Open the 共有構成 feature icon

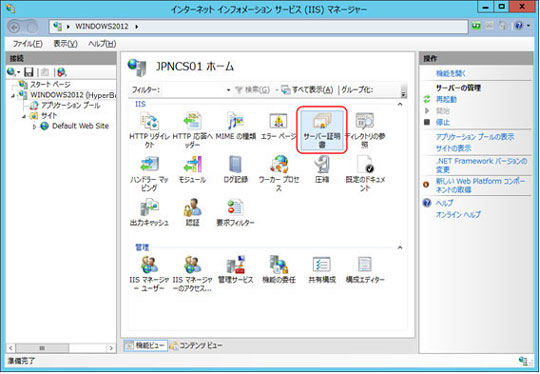tap(322, 270)
